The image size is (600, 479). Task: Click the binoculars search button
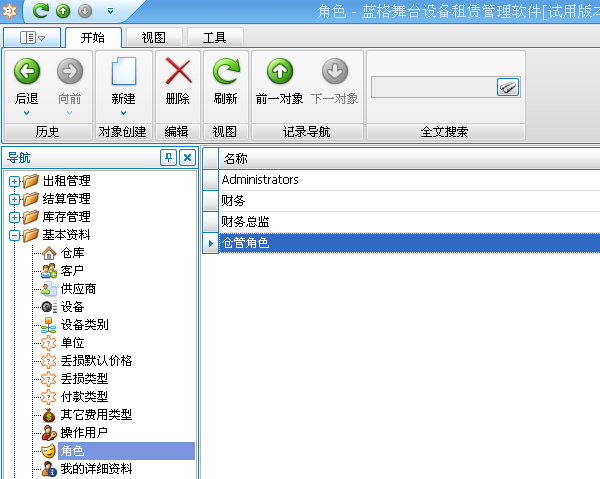coord(508,87)
